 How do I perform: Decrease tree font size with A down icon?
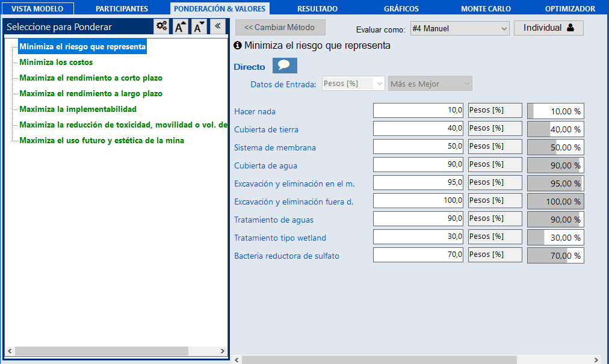click(x=199, y=26)
